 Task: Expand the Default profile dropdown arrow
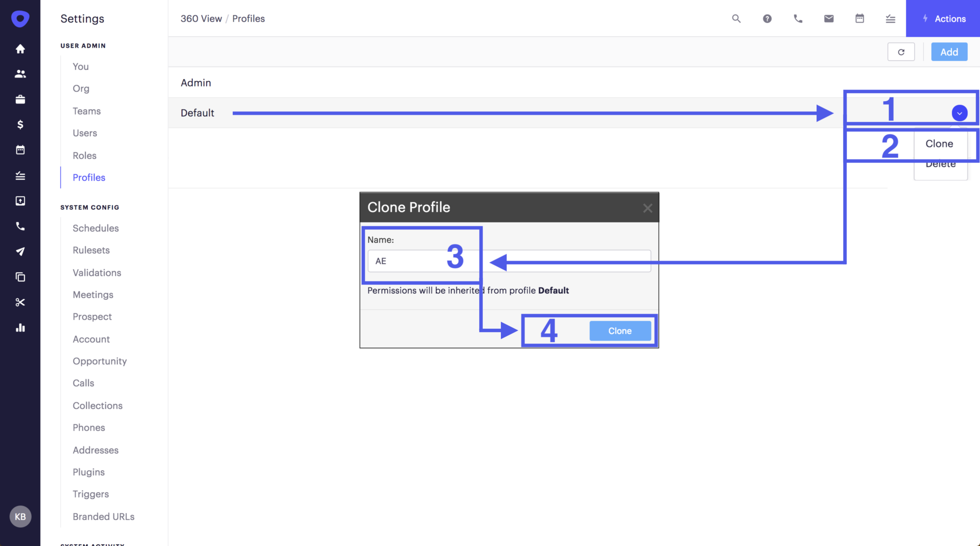[959, 113]
